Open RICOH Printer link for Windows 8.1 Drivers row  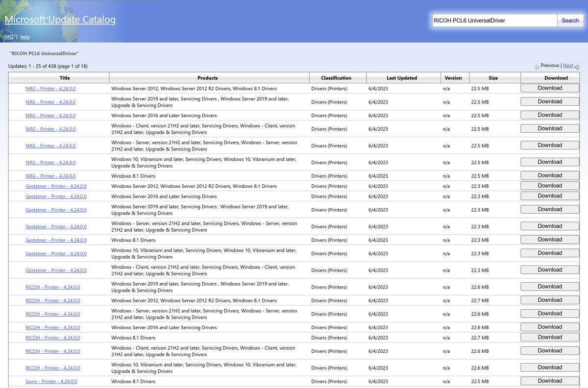pyautogui.click(x=53, y=338)
